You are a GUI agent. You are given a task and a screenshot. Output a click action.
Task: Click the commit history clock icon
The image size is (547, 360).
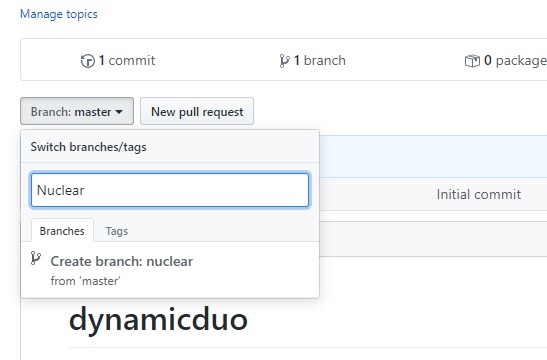click(88, 61)
